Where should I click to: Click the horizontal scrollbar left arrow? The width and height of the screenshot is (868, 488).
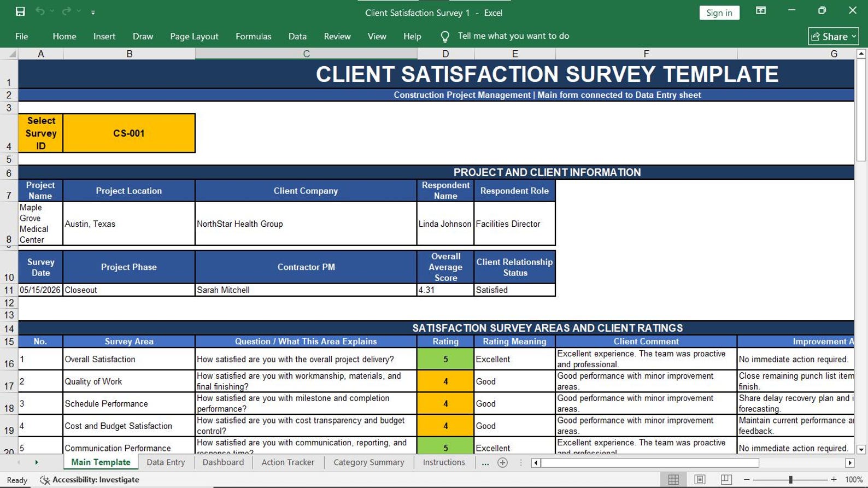tap(536, 463)
